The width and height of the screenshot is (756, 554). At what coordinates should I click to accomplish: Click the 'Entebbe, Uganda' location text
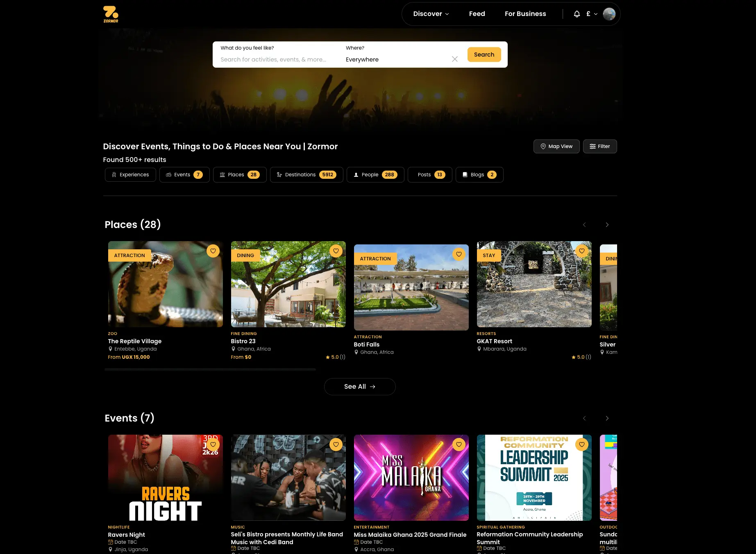(136, 349)
